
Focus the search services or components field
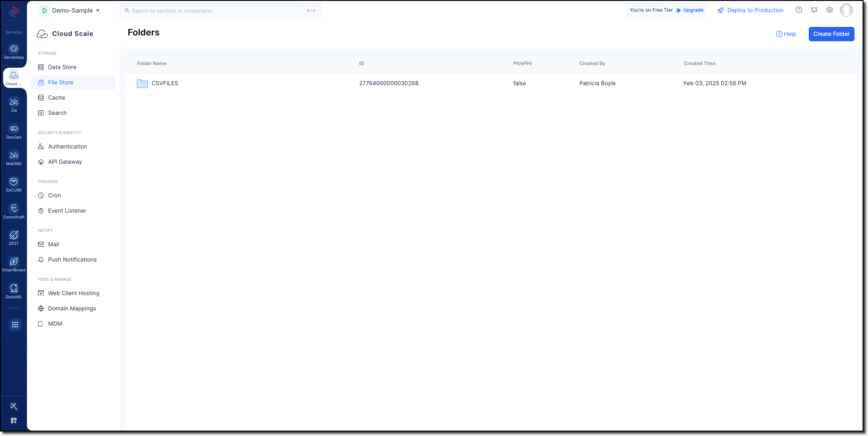click(221, 11)
